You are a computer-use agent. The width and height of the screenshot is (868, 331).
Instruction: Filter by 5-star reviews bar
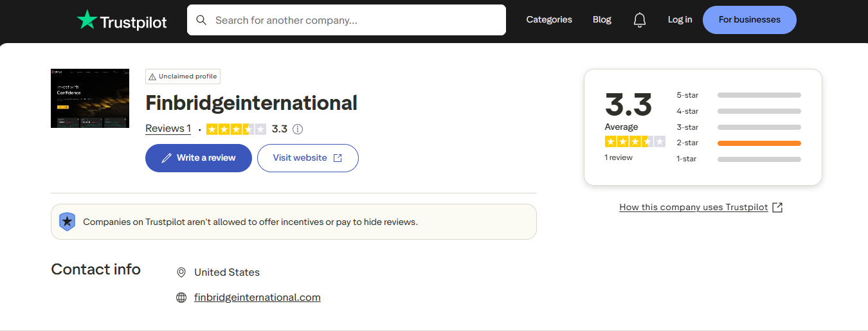pyautogui.click(x=759, y=95)
